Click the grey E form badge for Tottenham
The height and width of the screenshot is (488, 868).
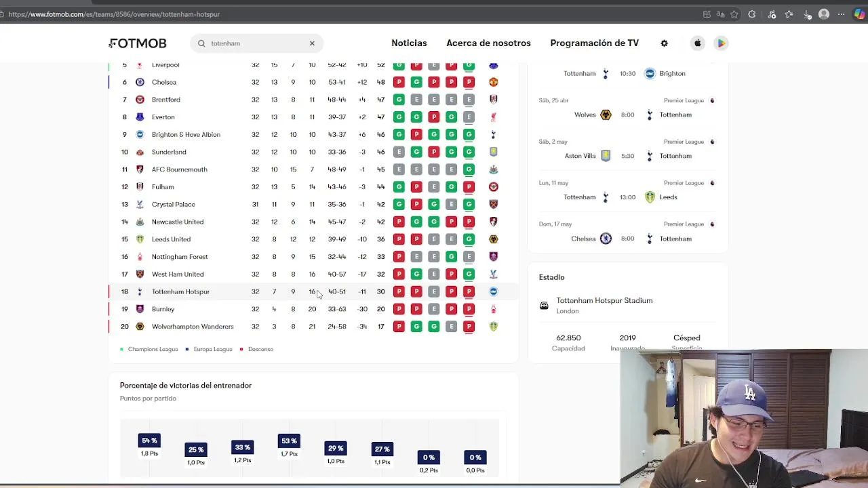click(434, 291)
